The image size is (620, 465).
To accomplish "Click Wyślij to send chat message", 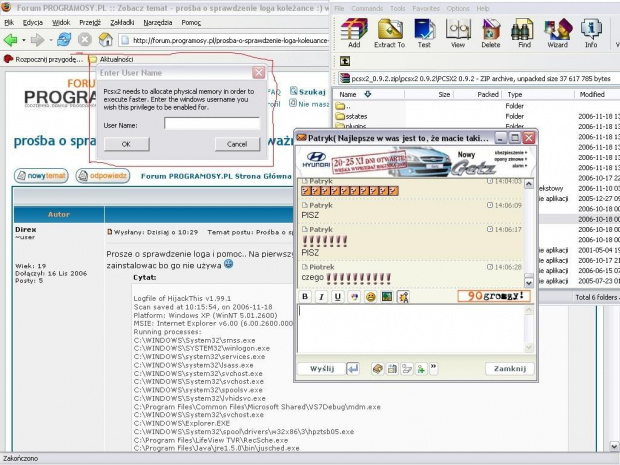I will point(322,369).
